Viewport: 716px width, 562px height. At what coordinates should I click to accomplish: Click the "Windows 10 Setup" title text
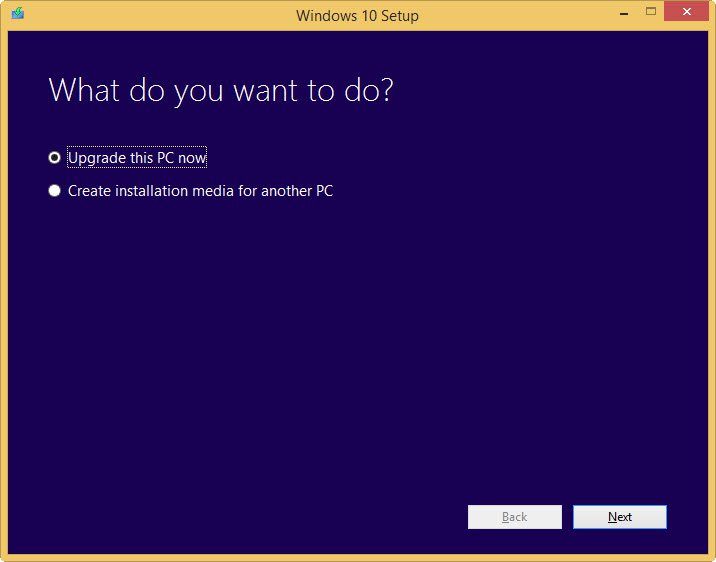(357, 15)
